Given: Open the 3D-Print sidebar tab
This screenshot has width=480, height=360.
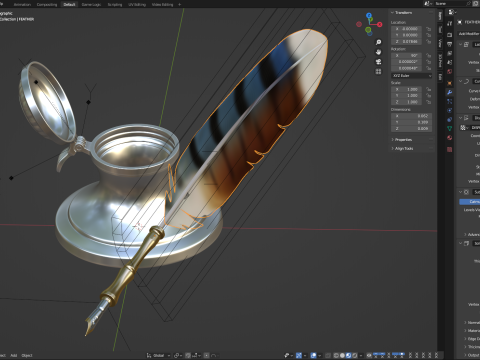Looking at the screenshot, I should (440, 60).
